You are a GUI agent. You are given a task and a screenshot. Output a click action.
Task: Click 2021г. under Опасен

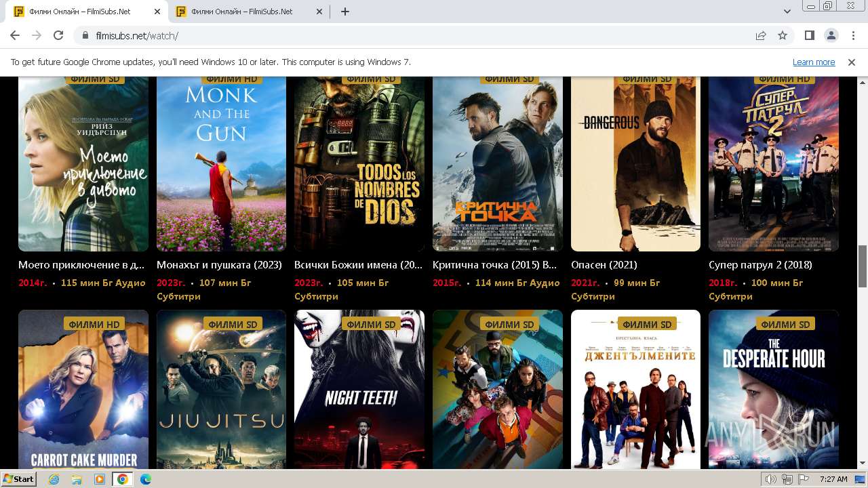tap(585, 283)
